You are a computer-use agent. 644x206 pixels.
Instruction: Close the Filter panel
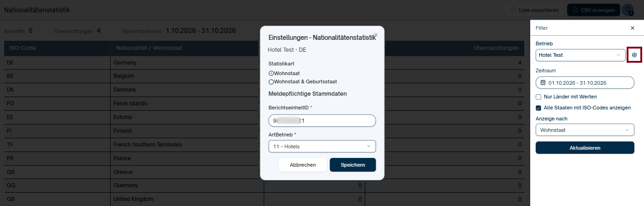[x=633, y=28]
